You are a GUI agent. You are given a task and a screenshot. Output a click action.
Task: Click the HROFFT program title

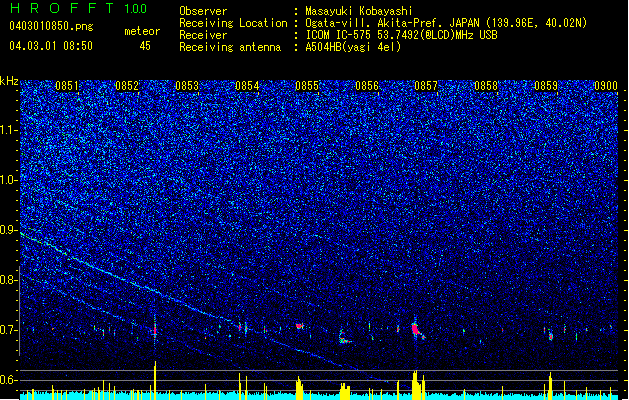(x=61, y=8)
